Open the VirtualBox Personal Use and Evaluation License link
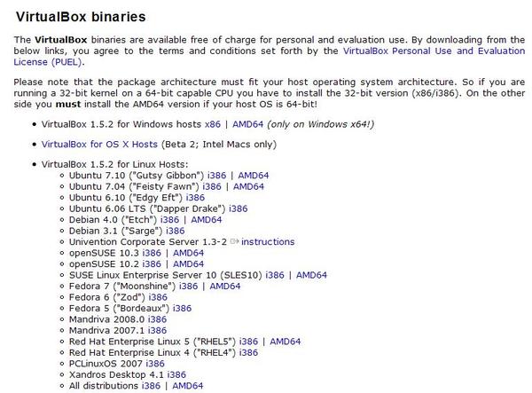532x393 pixels. (434, 51)
